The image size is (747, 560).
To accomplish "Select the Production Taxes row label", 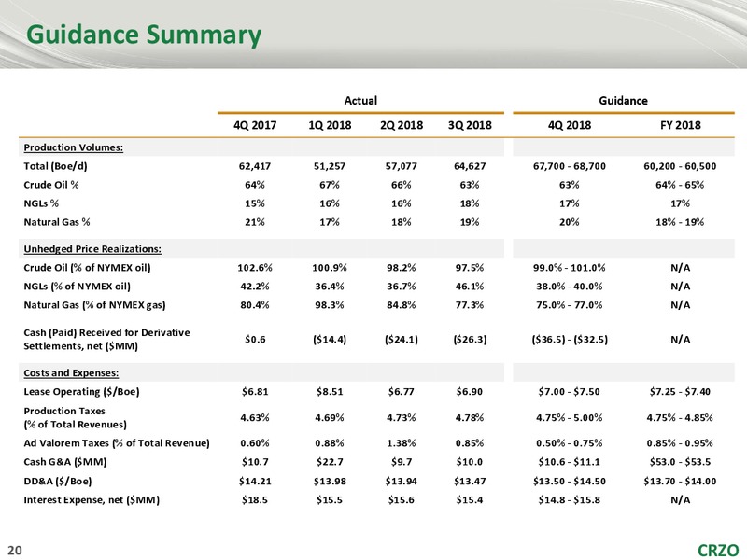I will coord(76,417).
